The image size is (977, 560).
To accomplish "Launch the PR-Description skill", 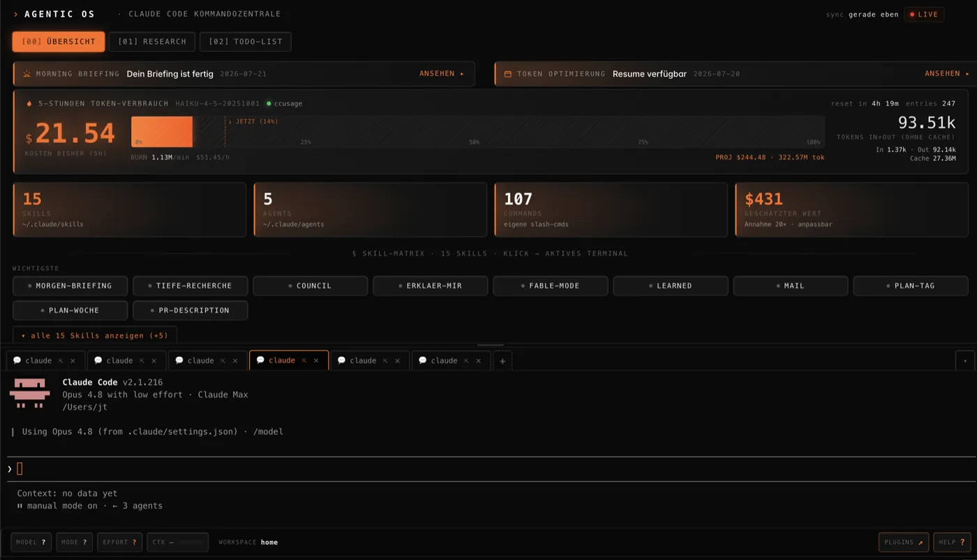I will [x=190, y=310].
